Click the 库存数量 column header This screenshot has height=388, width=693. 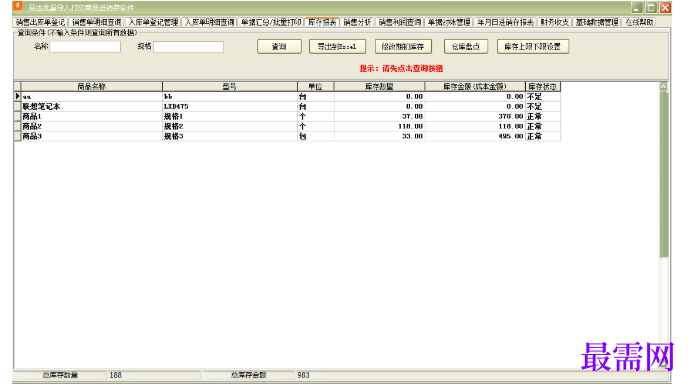pos(379,87)
